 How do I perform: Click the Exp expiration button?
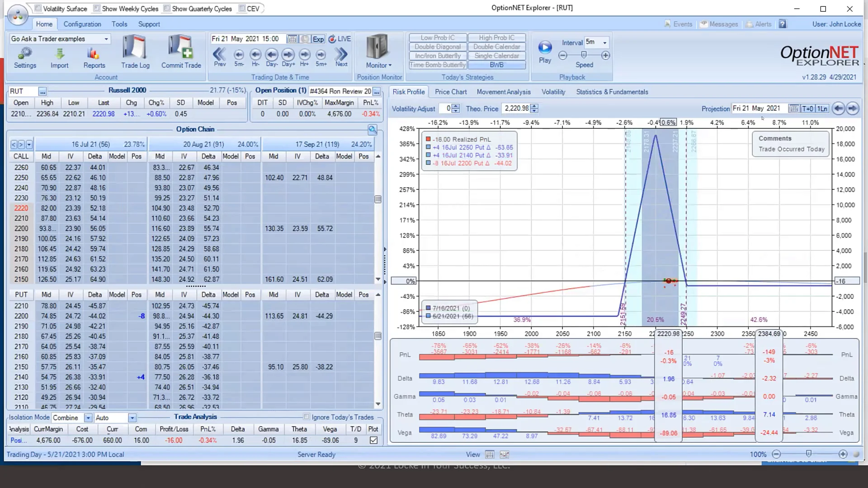318,39
